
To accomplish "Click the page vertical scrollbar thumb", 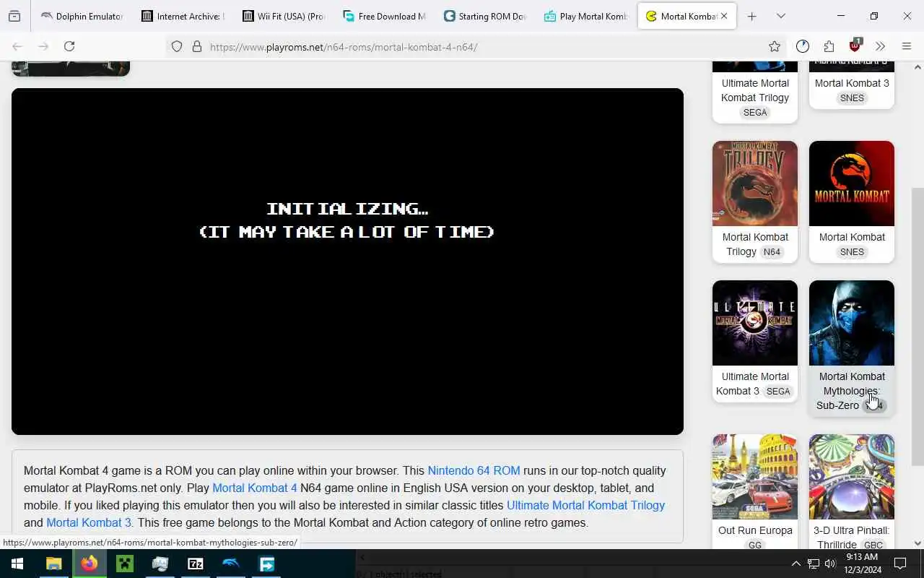I will coord(918,327).
